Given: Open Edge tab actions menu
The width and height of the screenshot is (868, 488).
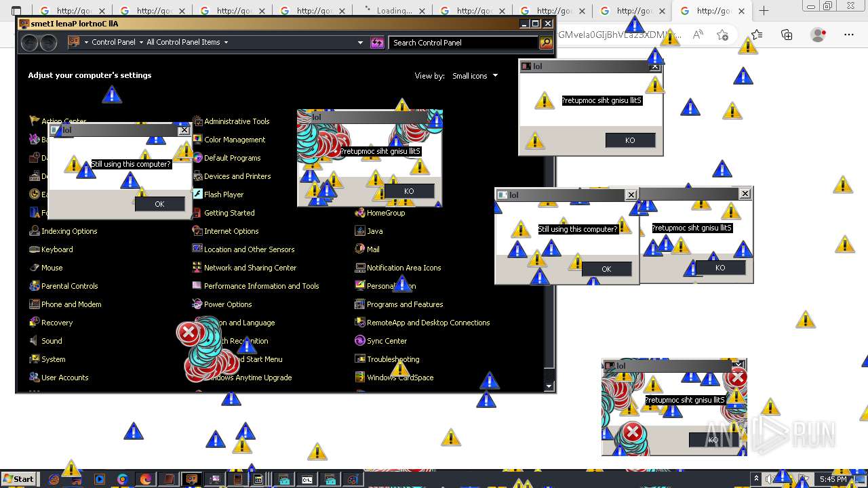Looking at the screenshot, I should pos(17,11).
